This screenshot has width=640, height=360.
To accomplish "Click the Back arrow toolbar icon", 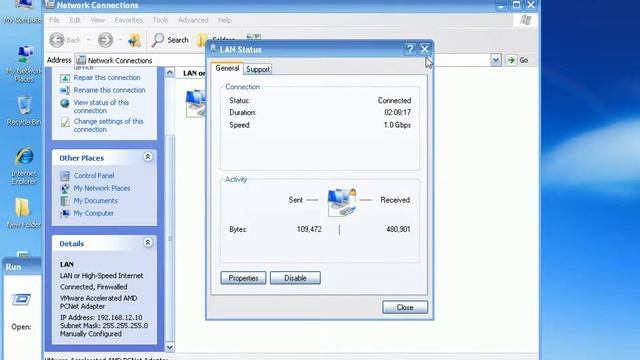I will click(x=57, y=40).
